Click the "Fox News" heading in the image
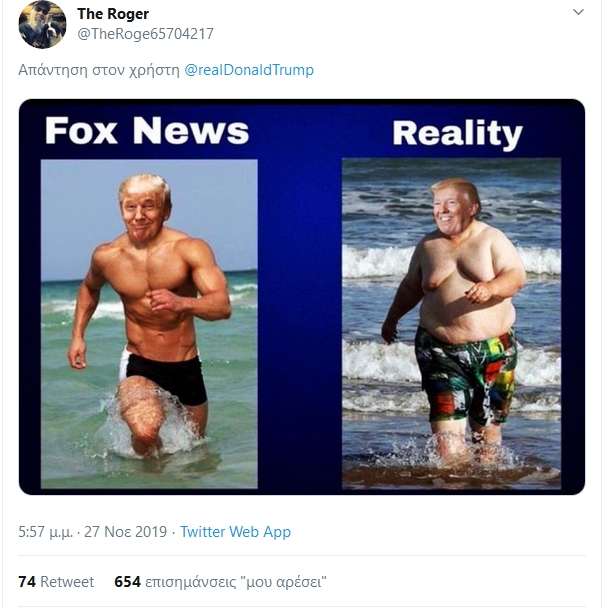 [147, 131]
